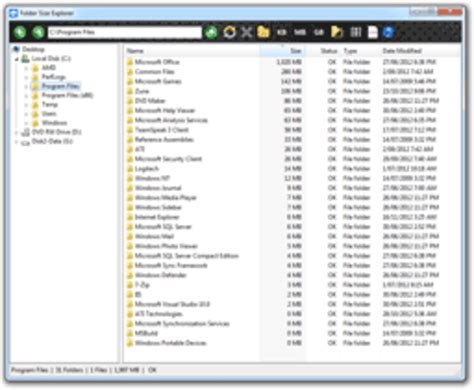Click the folder icon beside Microsoft Office
Screen dimensions: 474x390
point(130,62)
